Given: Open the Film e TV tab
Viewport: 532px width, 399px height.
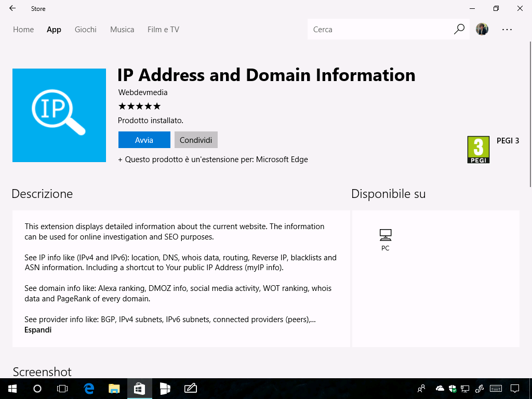Looking at the screenshot, I should click(x=163, y=30).
